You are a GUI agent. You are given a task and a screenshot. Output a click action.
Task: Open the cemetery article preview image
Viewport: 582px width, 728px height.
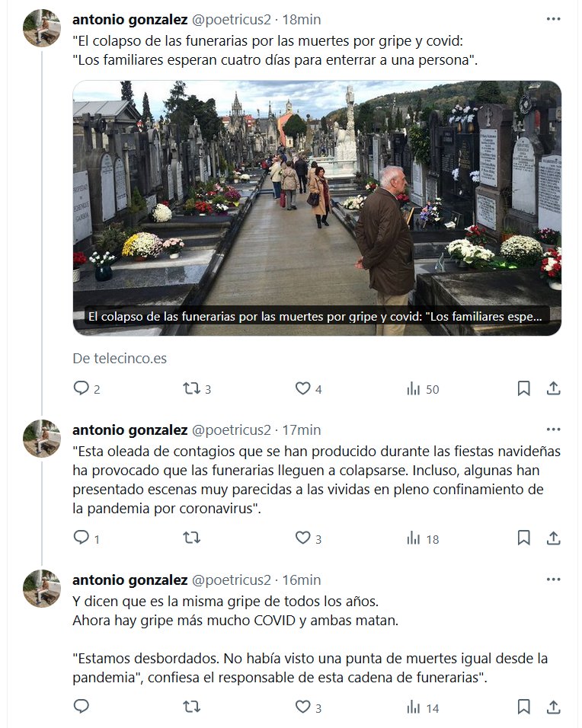[x=317, y=208]
